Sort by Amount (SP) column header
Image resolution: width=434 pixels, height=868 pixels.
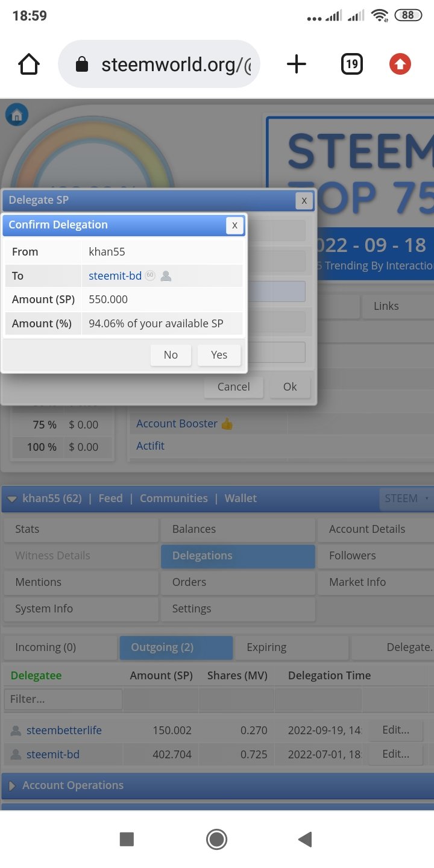[x=161, y=676]
